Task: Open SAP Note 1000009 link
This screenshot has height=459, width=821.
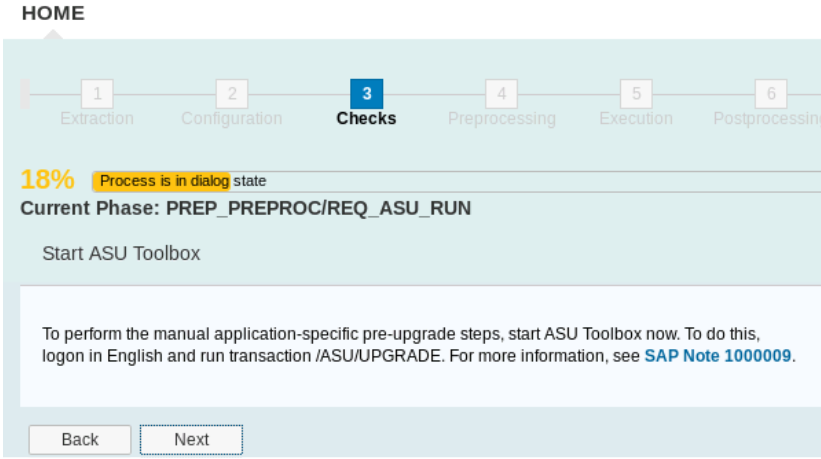Action: [717, 356]
